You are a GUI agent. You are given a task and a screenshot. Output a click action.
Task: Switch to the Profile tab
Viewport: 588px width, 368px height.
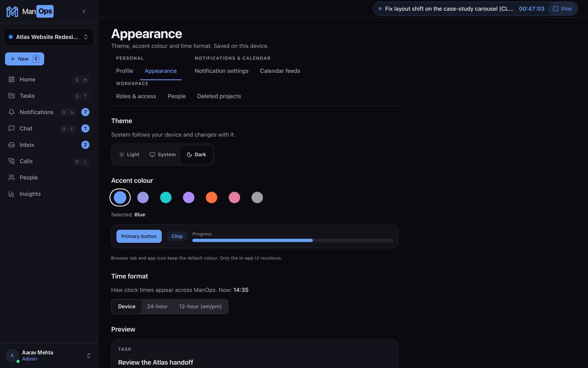125,71
